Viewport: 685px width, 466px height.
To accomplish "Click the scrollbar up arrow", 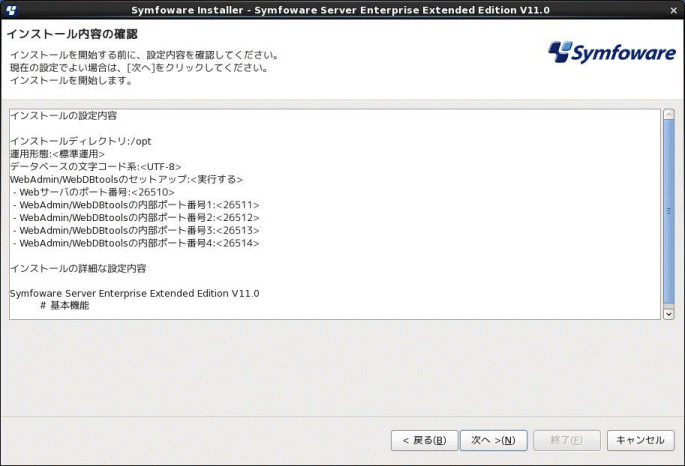I will coord(668,114).
